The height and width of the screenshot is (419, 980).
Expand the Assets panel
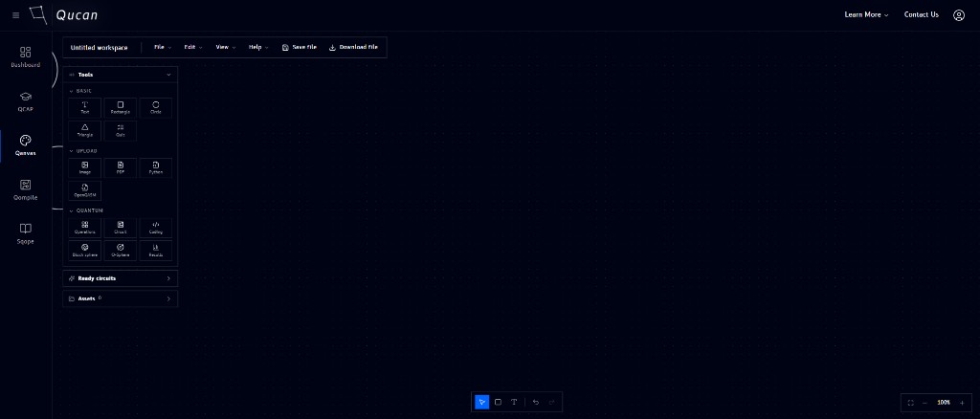click(x=120, y=298)
